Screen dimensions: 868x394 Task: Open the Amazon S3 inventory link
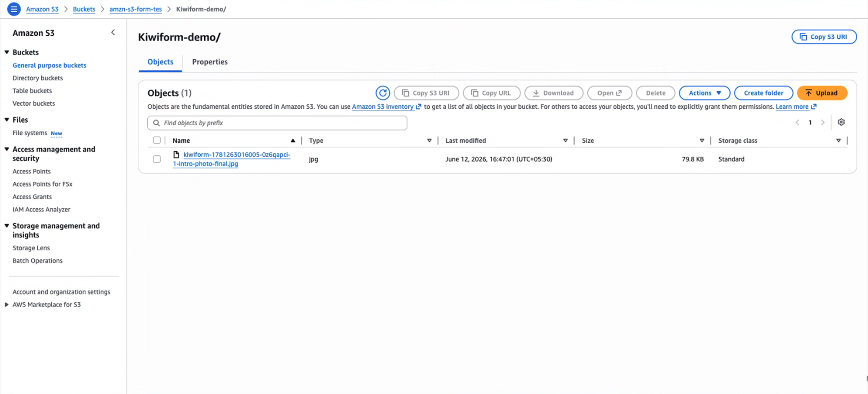click(386, 107)
